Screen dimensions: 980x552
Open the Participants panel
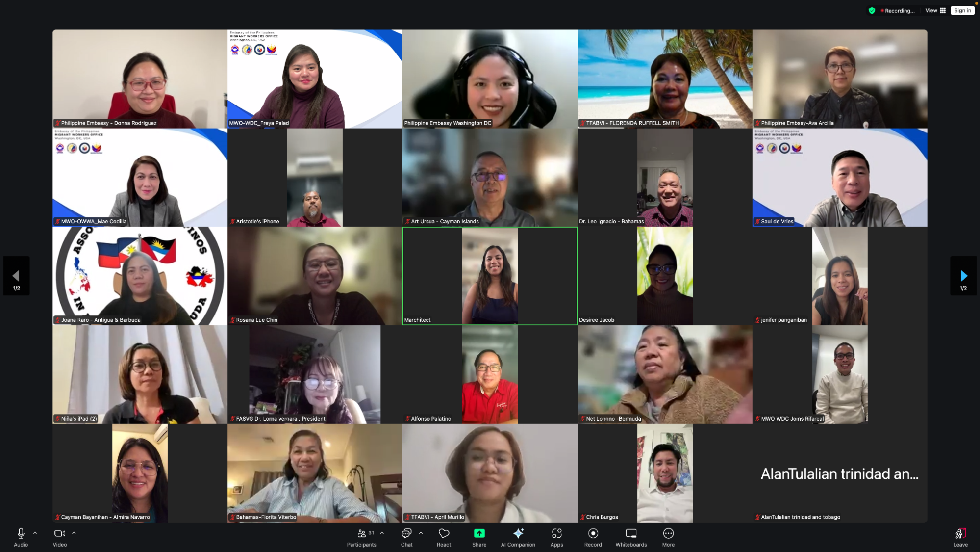(361, 533)
